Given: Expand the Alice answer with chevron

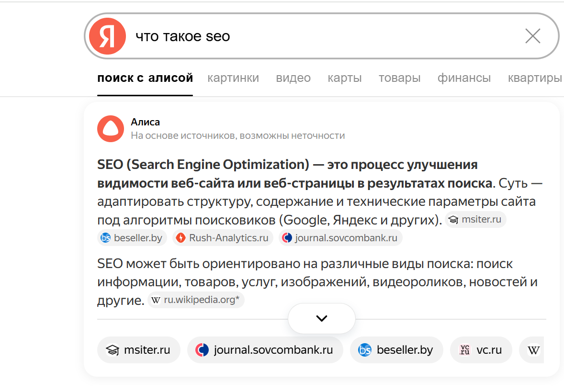Looking at the screenshot, I should [321, 318].
